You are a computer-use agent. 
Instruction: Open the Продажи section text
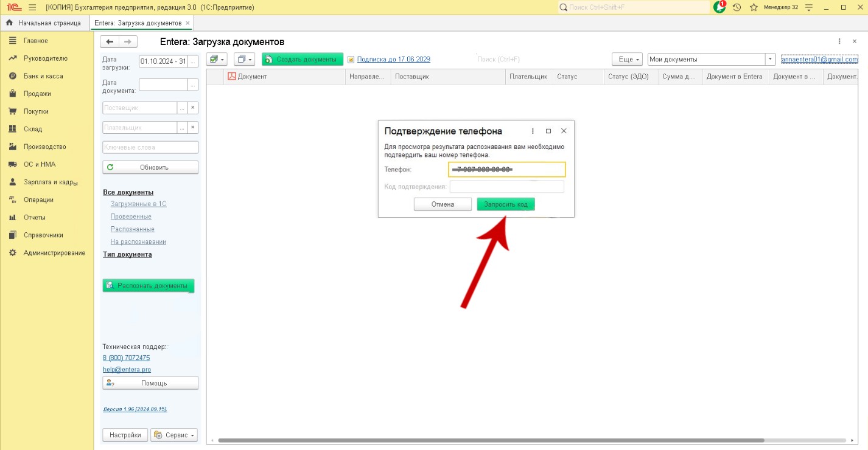tap(37, 94)
